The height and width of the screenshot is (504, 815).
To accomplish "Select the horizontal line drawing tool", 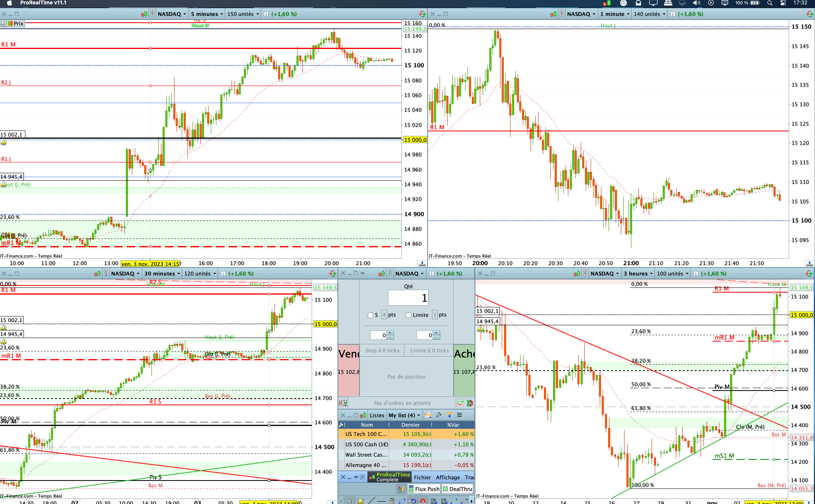I will 382,501.
